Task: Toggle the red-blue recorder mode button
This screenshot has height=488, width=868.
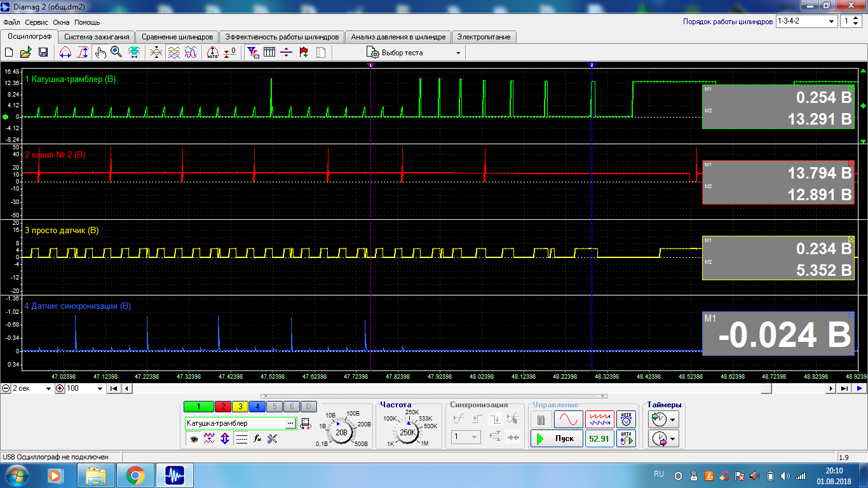Action: 600,419
